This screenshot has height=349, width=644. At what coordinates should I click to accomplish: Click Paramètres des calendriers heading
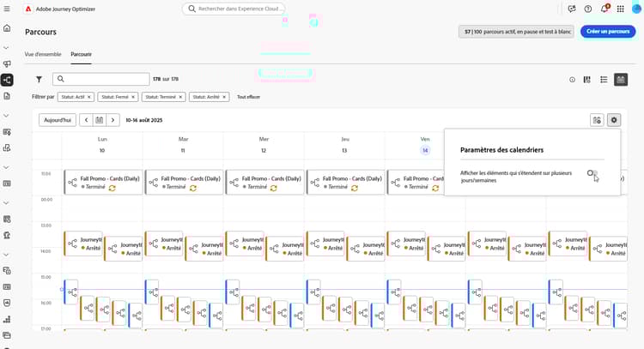click(501, 150)
